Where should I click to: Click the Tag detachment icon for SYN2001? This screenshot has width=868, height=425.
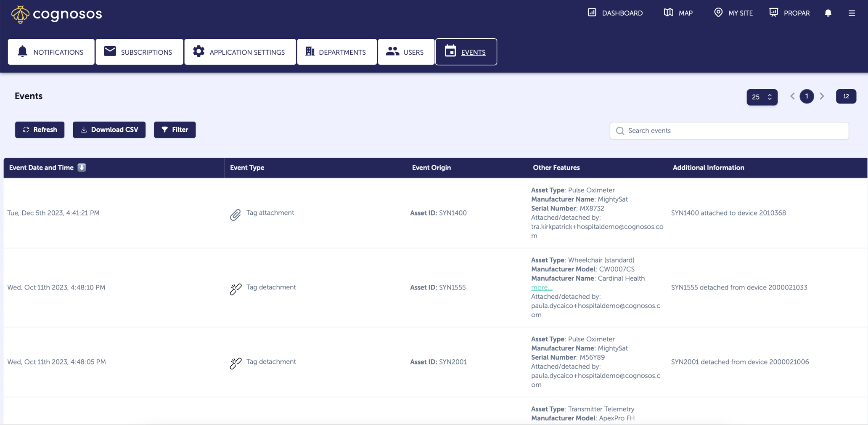click(236, 364)
